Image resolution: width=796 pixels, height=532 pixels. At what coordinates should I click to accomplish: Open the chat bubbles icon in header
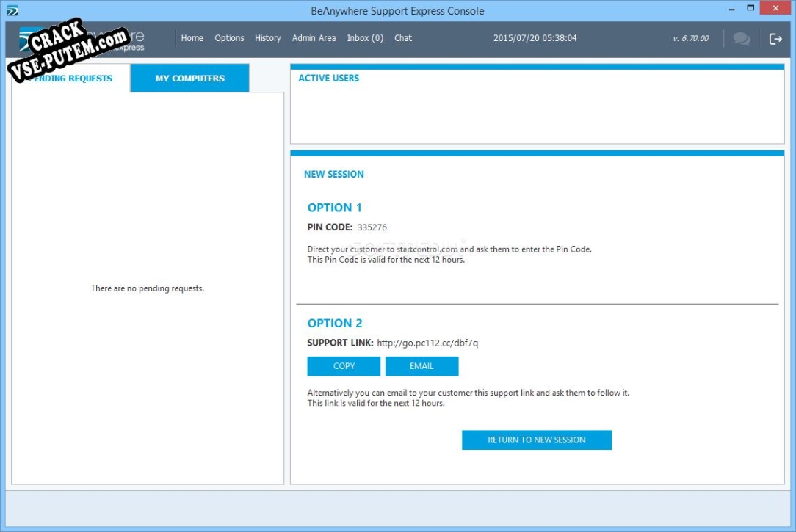[742, 39]
